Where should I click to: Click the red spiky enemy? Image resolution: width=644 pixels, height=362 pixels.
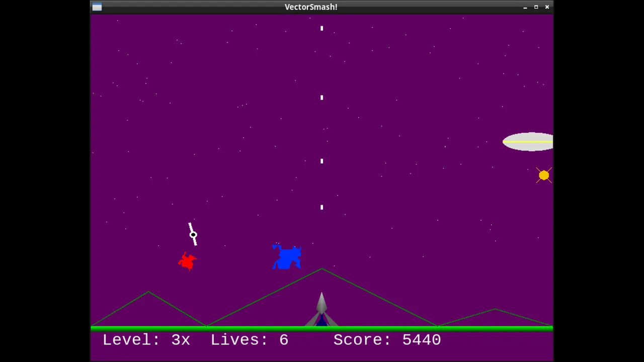point(188,261)
